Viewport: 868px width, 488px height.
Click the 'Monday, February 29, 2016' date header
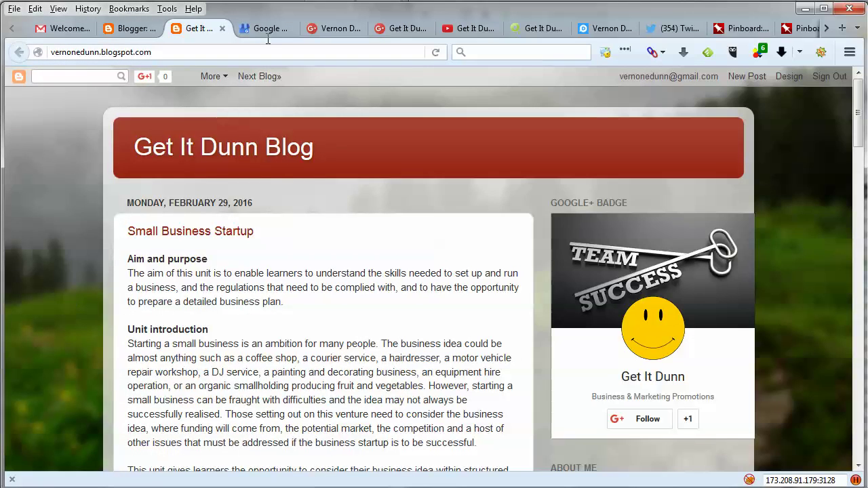[x=190, y=203]
